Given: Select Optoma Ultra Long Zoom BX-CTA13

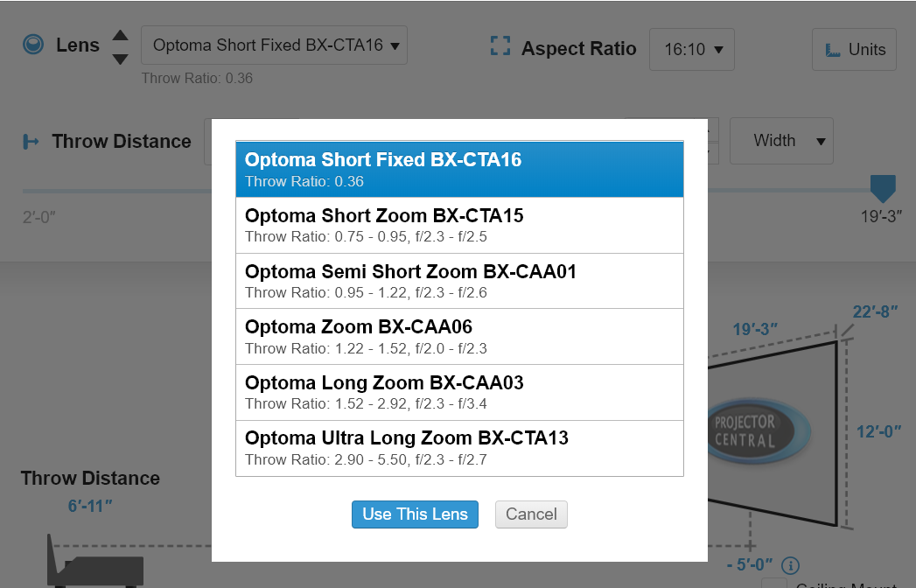Looking at the screenshot, I should coord(459,448).
